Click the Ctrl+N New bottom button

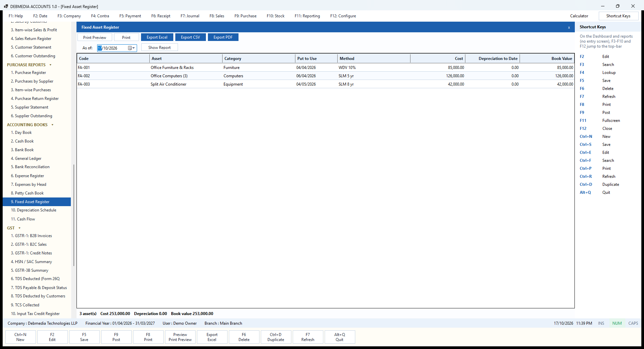coord(20,337)
